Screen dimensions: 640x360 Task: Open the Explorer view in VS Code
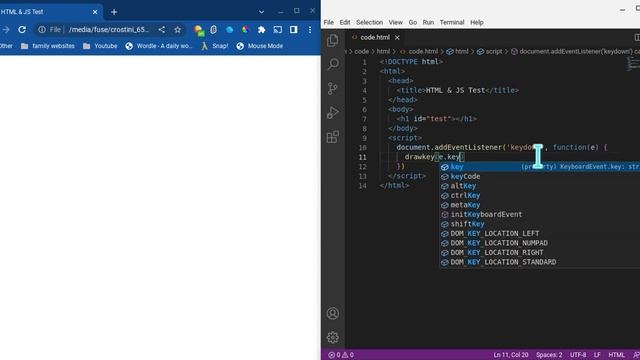[x=333, y=40]
